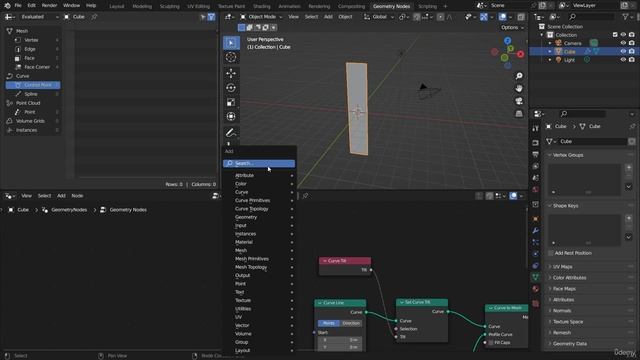Open the Output properties tab
Screen dimensions: 640x360
click(536, 155)
